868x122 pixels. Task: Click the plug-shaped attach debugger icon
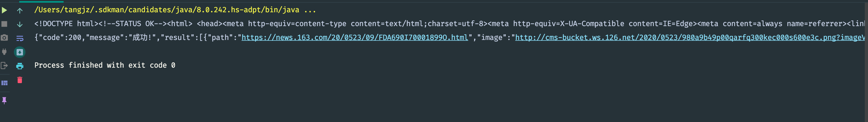point(4,52)
